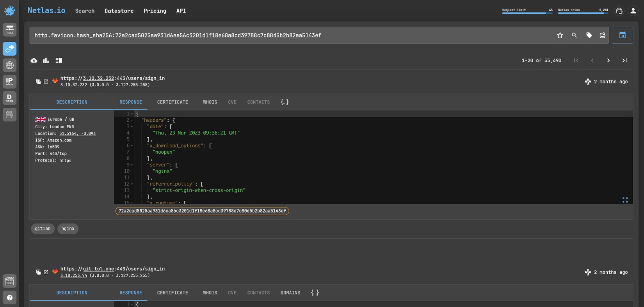The height and width of the screenshot is (307, 644).
Task: Switch to the Certificate tab in first result
Action: [173, 102]
